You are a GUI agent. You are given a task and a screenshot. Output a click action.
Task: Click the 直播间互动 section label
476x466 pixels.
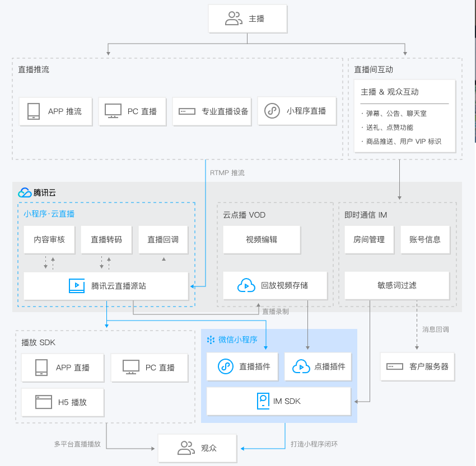tap(374, 69)
